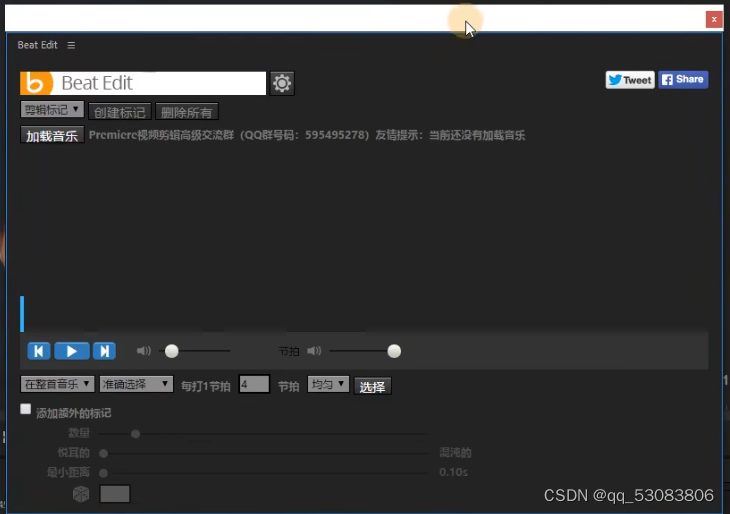Click the music volume slider handle
Image resolution: width=730 pixels, height=514 pixels.
(172, 351)
